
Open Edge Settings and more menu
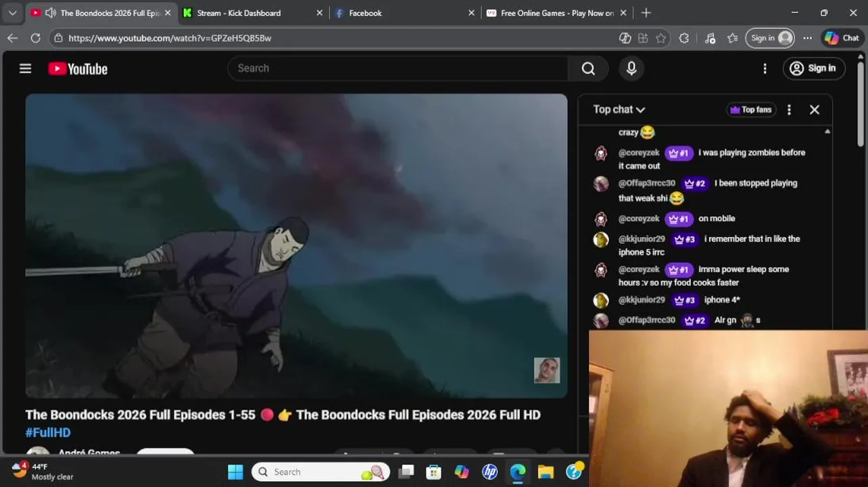(807, 38)
